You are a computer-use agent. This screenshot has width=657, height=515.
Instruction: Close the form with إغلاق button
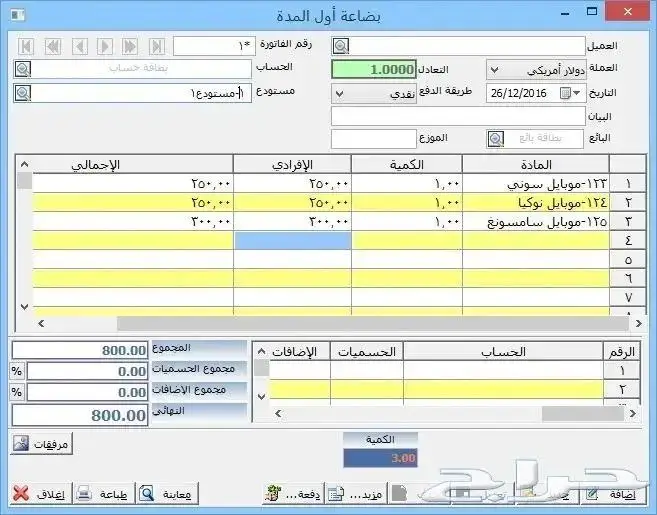[41, 494]
